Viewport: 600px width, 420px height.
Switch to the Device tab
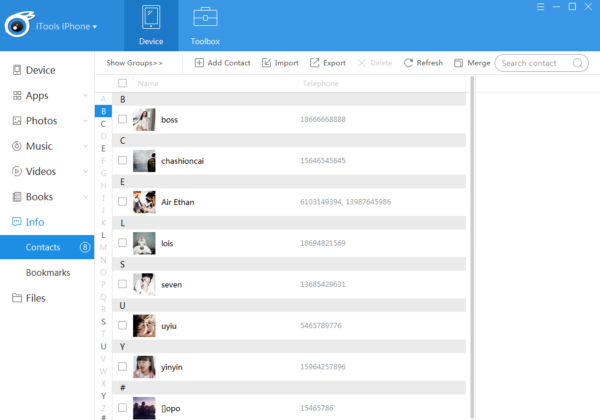pos(151,26)
